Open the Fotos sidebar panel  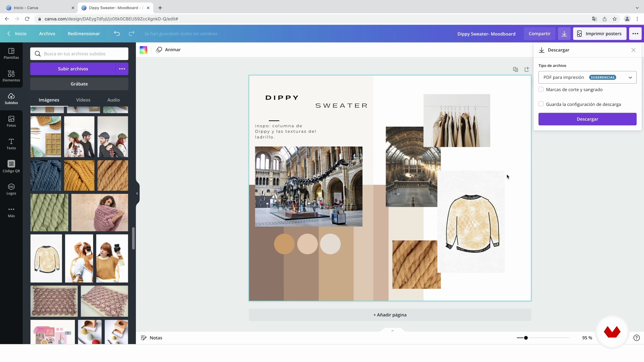(x=11, y=122)
